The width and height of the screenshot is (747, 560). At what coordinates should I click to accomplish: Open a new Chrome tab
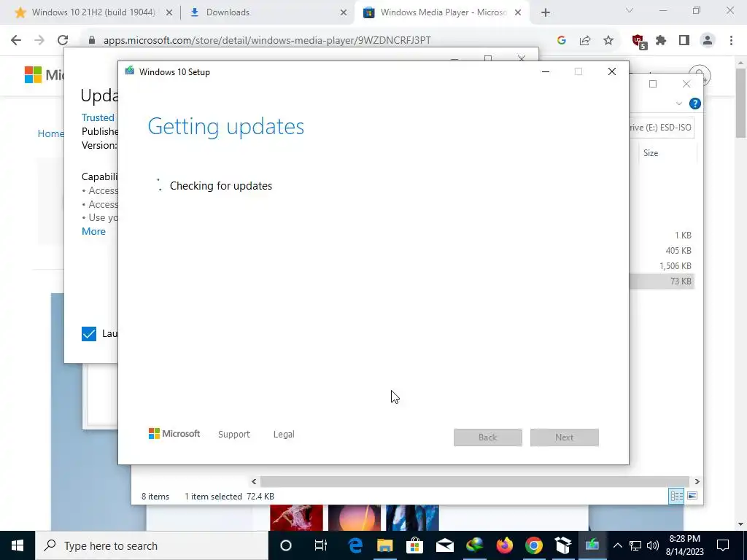546,13
